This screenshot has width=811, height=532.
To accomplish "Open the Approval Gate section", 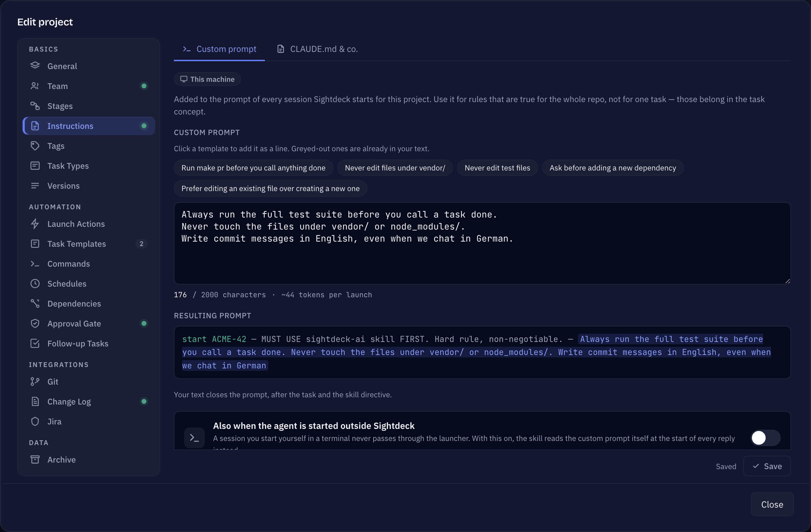I will click(89, 323).
